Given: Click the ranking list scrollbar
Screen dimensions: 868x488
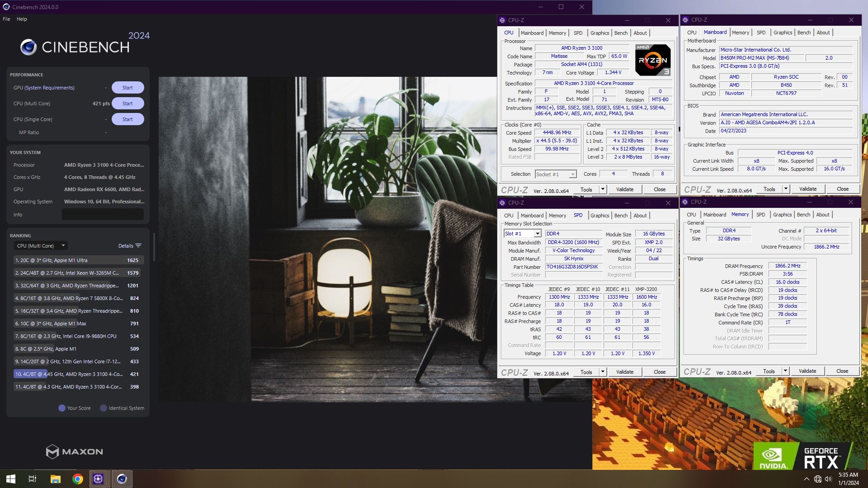Looking at the screenshot, I should (x=154, y=247).
